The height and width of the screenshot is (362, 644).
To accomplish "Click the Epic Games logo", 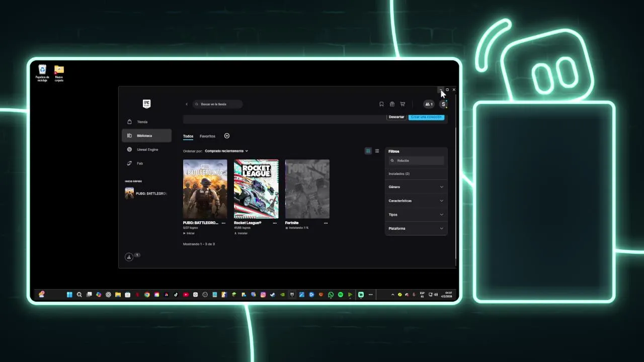I will click(x=146, y=104).
